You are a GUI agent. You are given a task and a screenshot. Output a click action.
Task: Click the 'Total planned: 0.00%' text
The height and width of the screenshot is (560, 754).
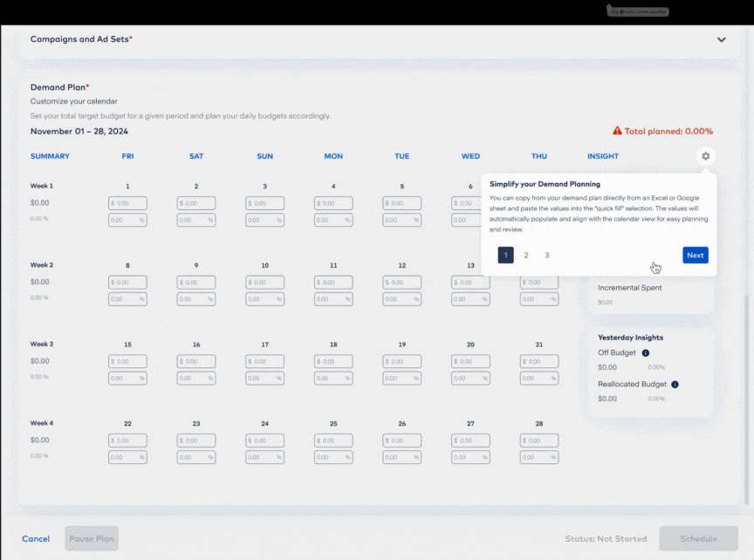click(x=668, y=131)
